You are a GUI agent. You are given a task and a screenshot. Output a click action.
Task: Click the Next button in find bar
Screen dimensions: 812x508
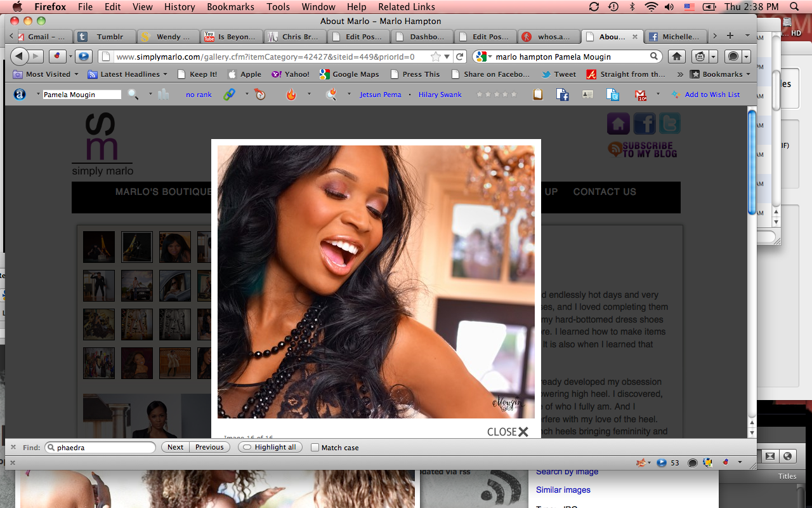pyautogui.click(x=175, y=447)
